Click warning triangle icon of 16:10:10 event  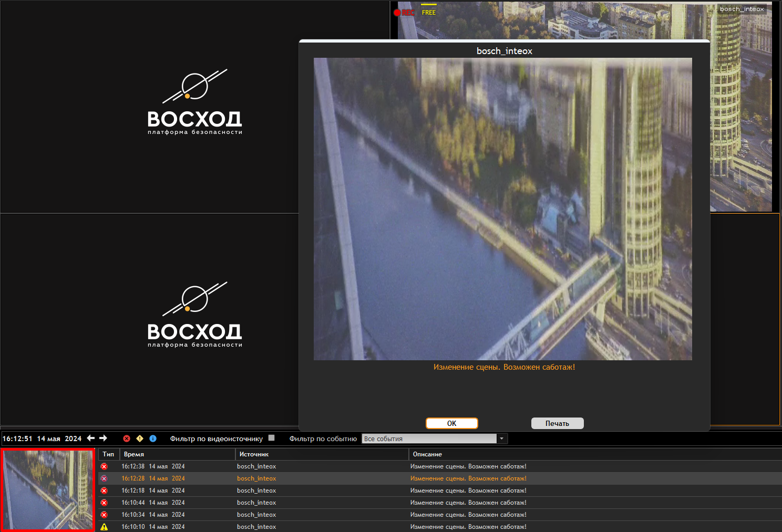point(104,527)
